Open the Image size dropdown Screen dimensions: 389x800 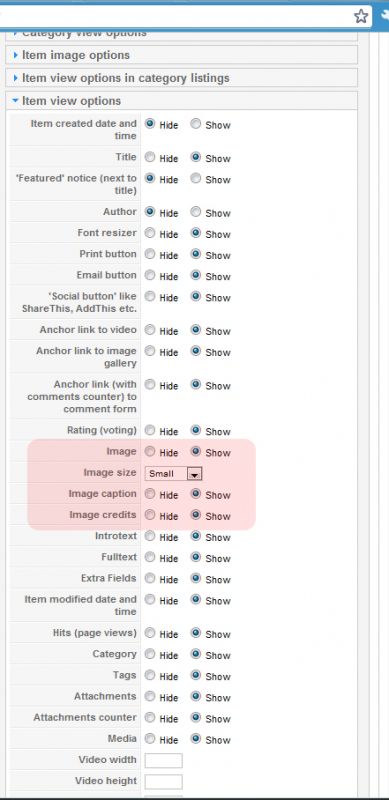tap(174, 473)
